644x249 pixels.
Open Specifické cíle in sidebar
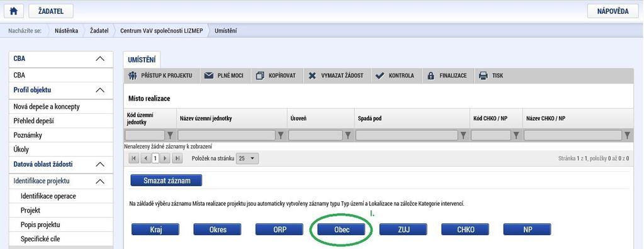pyautogui.click(x=60, y=239)
